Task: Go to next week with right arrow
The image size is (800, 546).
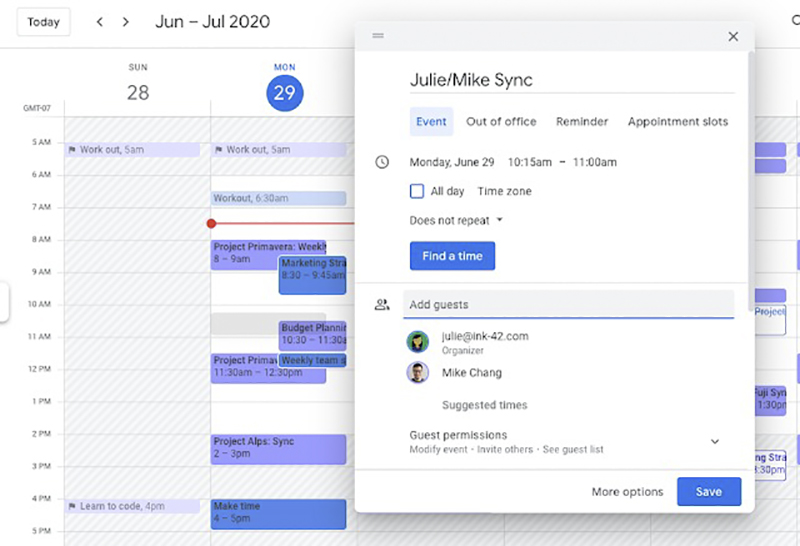Action: [x=126, y=22]
